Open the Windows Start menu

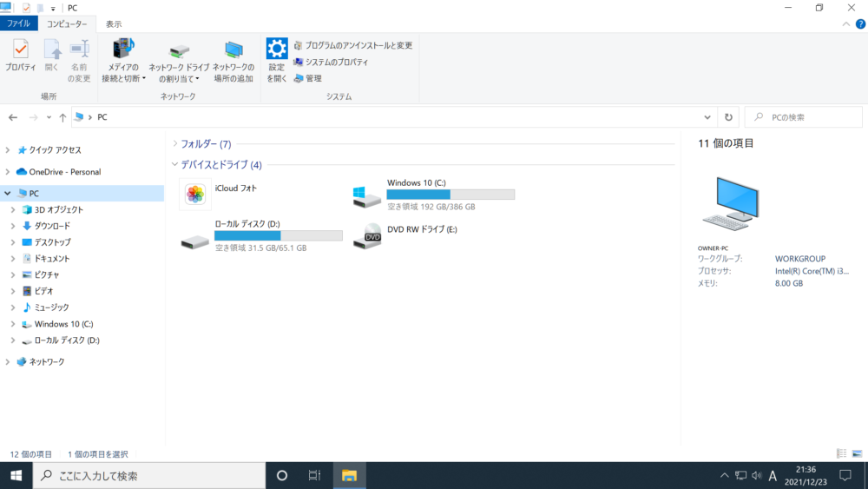[16, 476]
